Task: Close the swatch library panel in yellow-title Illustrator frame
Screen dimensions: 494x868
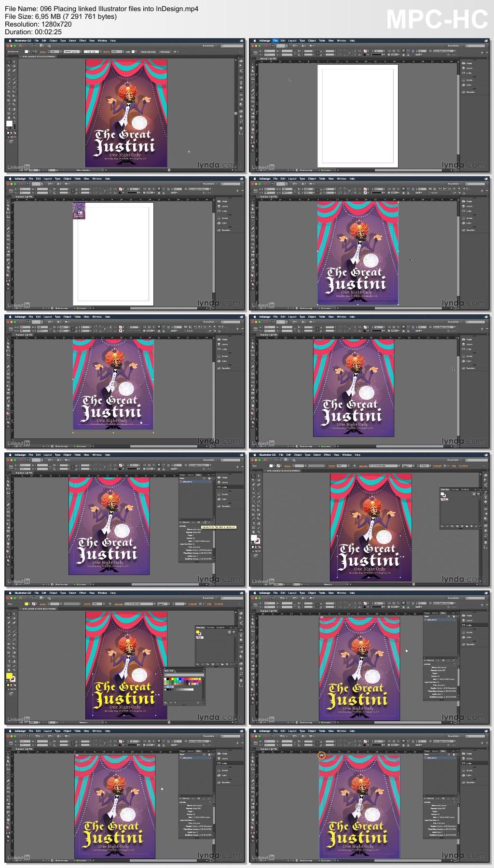Action: (165, 668)
